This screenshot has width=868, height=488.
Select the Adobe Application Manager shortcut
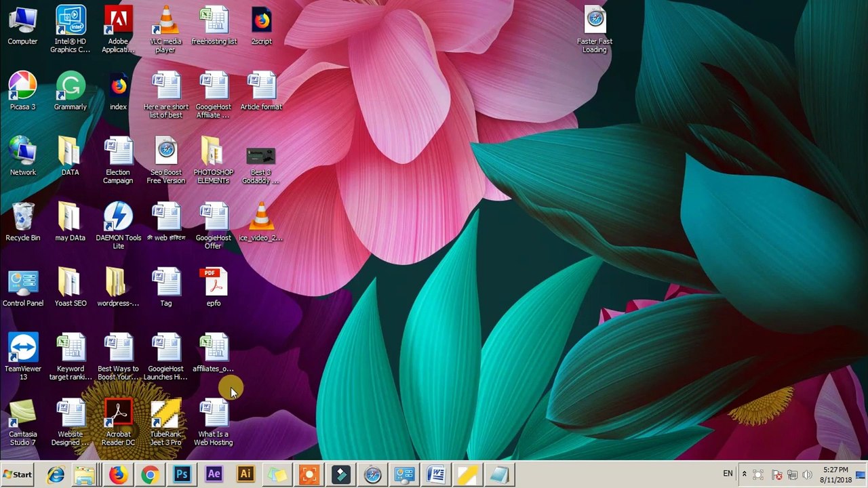(118, 30)
